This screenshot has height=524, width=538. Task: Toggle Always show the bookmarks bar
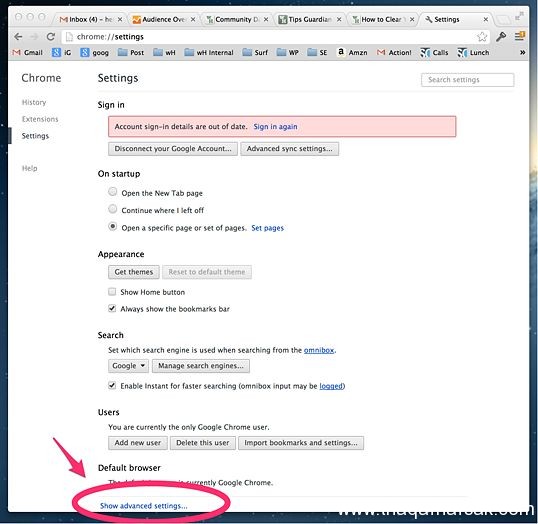[x=112, y=308]
